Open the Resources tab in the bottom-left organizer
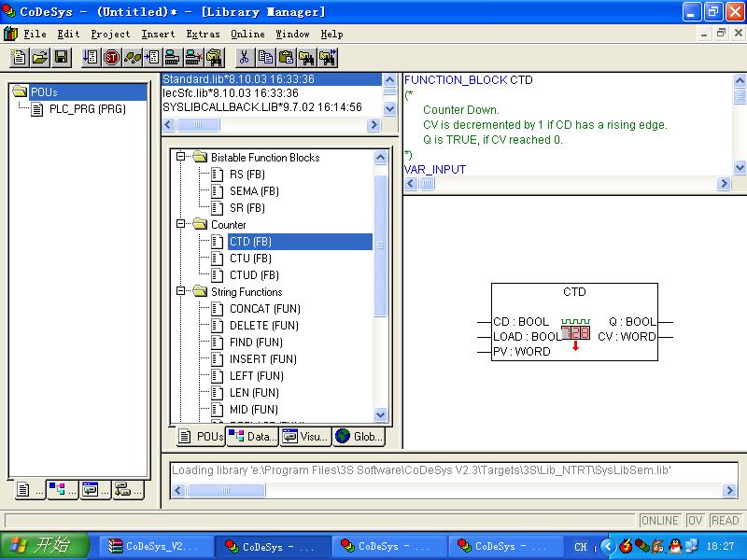747x560 pixels. click(128, 490)
